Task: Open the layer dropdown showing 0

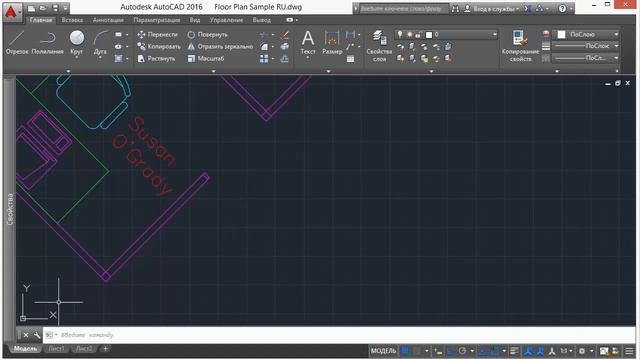Action: point(446,35)
